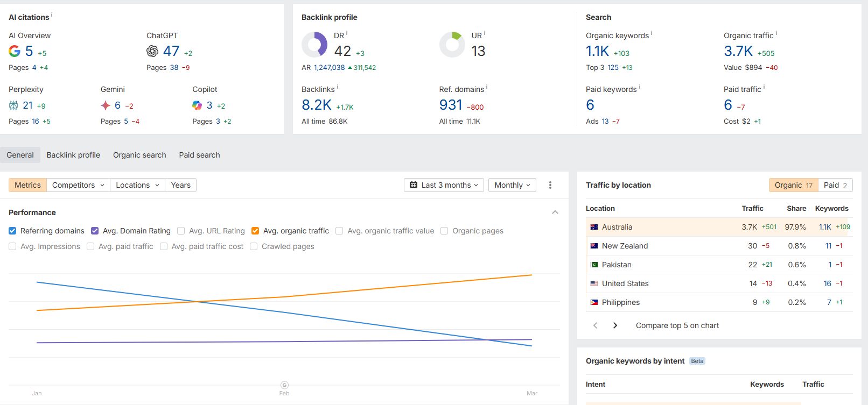The image size is (868, 405).
Task: Click the Copilot logo icon
Action: click(x=197, y=105)
